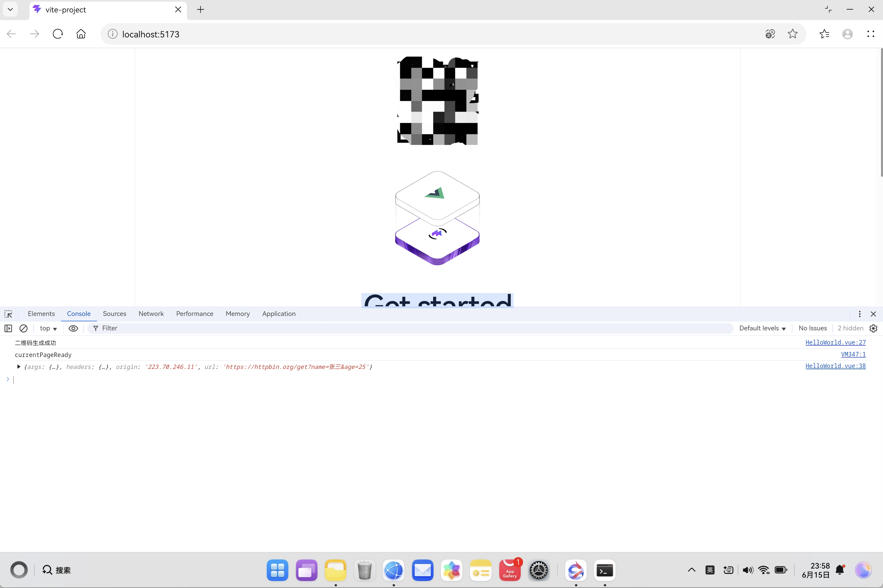Open the top context selector dropdown

[x=48, y=328]
